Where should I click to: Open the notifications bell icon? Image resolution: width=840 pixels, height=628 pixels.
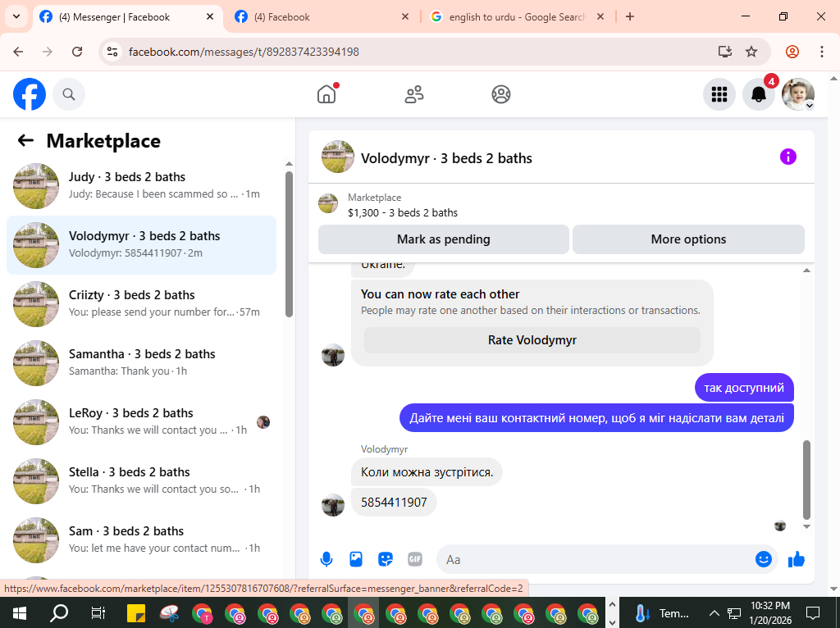(x=759, y=94)
